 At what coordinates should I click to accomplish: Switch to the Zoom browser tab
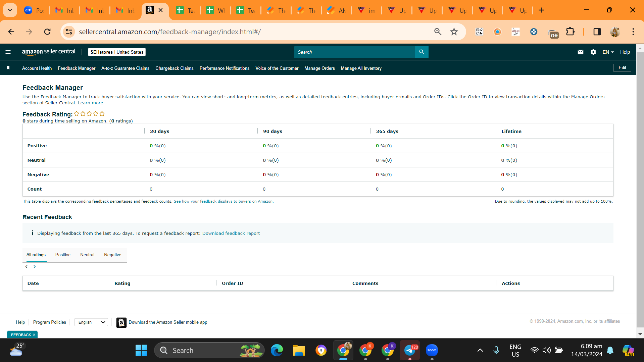(x=34, y=10)
